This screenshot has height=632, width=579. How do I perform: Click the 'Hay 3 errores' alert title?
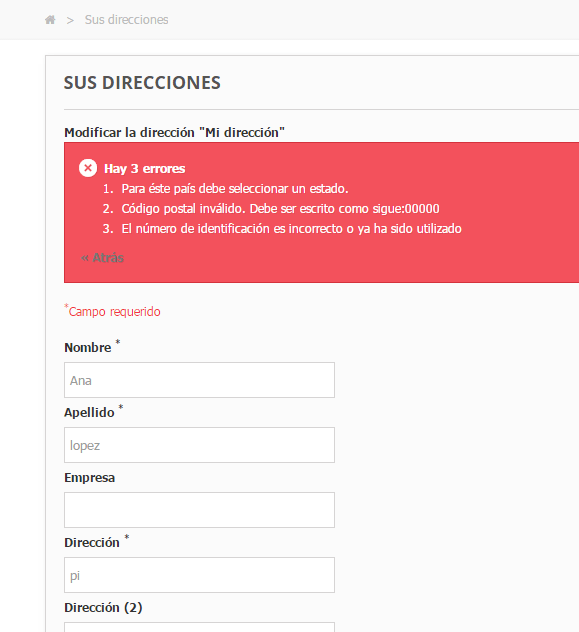[x=145, y=168]
